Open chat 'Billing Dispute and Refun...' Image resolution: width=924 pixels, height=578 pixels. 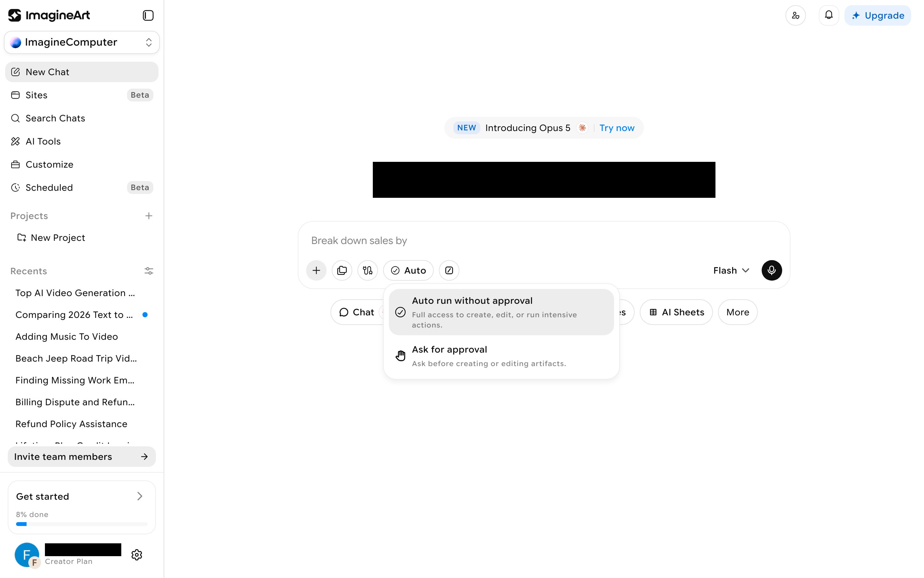point(75,402)
